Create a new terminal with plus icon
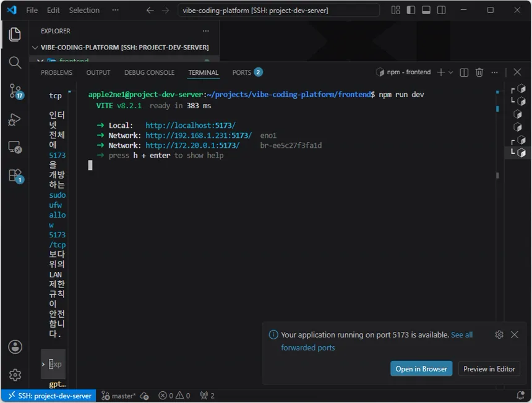The width and height of the screenshot is (532, 403). tap(440, 72)
